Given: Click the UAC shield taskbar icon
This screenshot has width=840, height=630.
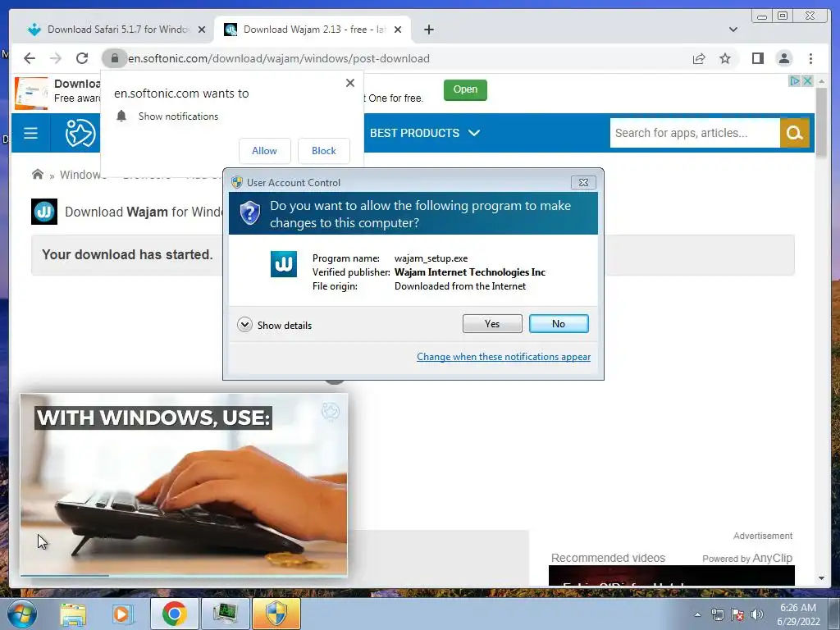Looking at the screenshot, I should (276, 614).
